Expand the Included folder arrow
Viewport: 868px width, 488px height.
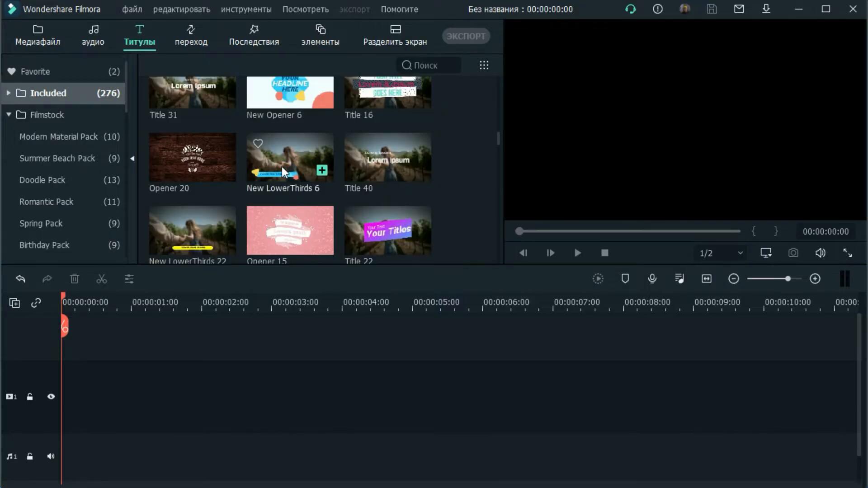tap(8, 93)
